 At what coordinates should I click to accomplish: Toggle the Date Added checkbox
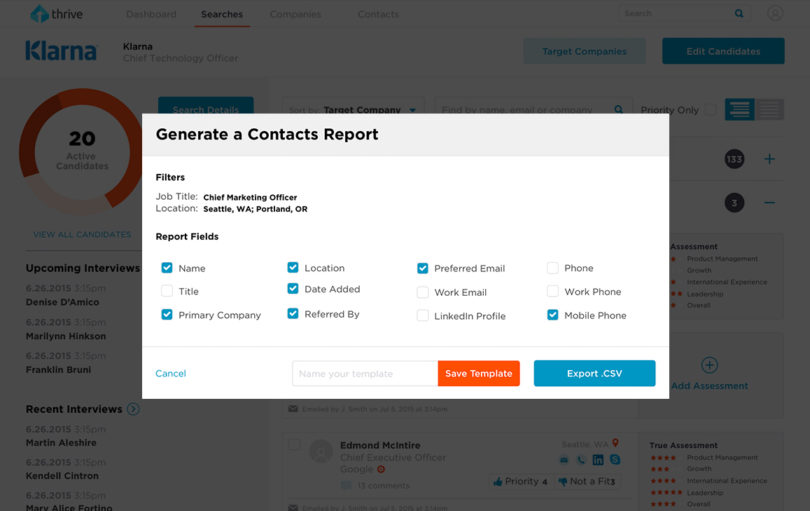click(293, 288)
